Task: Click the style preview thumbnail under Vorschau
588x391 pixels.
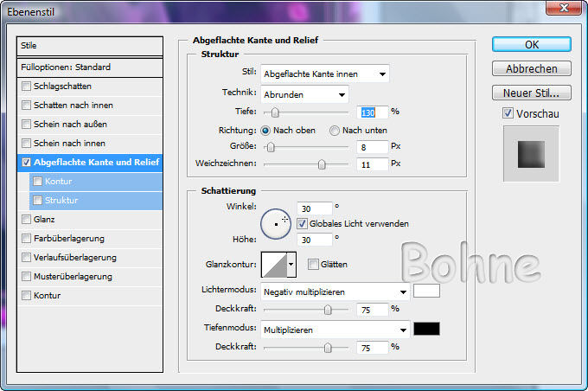Action: 531,154
